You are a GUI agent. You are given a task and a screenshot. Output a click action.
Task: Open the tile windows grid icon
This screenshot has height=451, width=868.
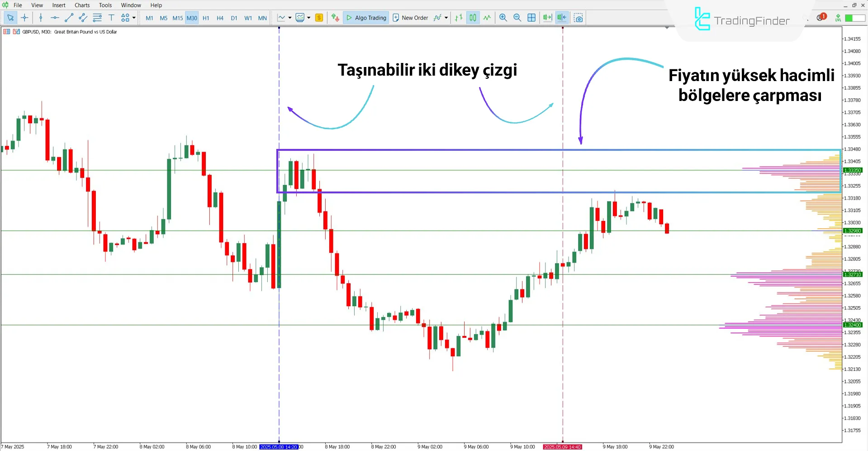coord(531,18)
